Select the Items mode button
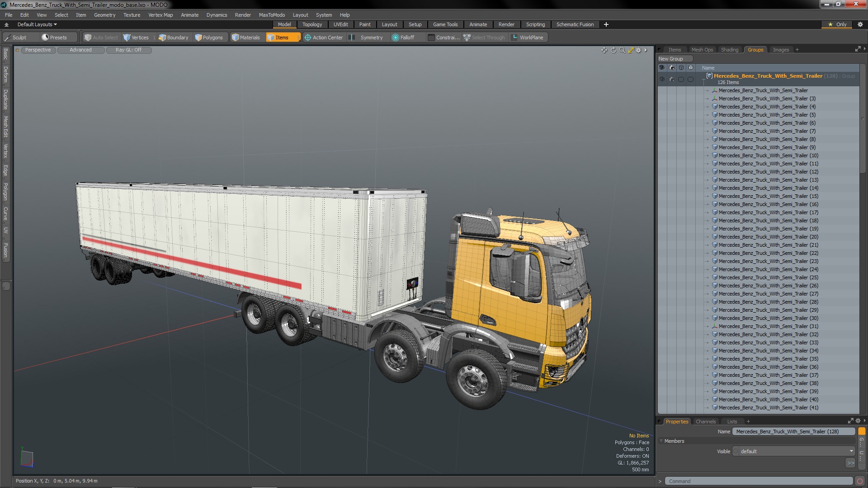The height and width of the screenshot is (488, 868). tap(283, 38)
